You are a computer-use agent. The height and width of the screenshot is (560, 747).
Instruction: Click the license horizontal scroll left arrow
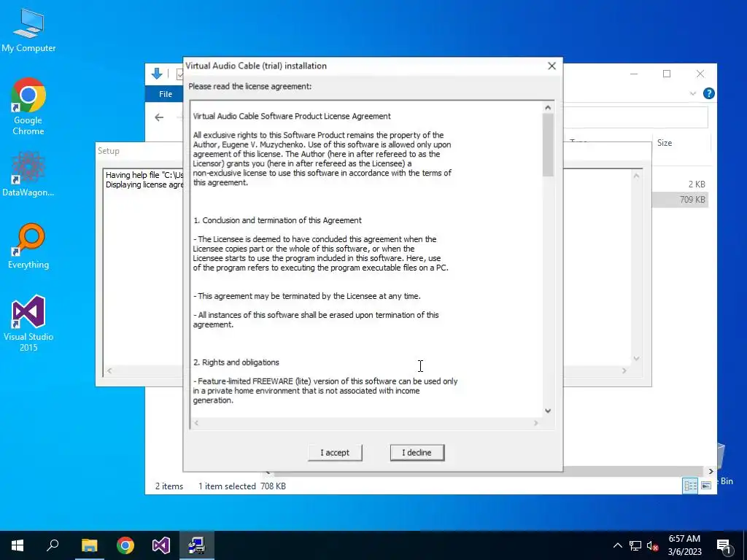pyautogui.click(x=196, y=423)
